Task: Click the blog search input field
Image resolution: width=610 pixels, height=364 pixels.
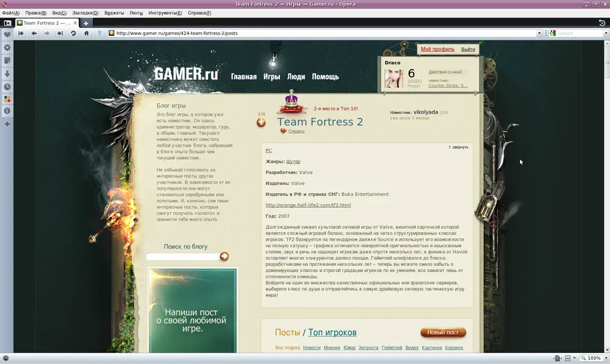Action: point(183,256)
